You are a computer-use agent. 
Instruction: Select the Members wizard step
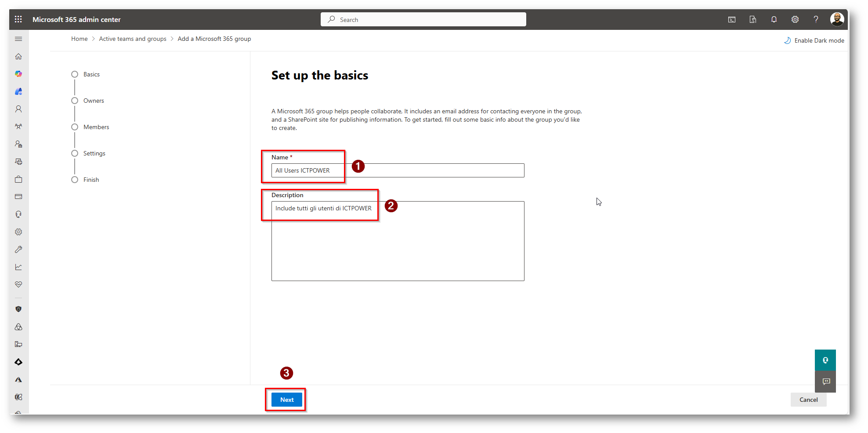[90, 127]
